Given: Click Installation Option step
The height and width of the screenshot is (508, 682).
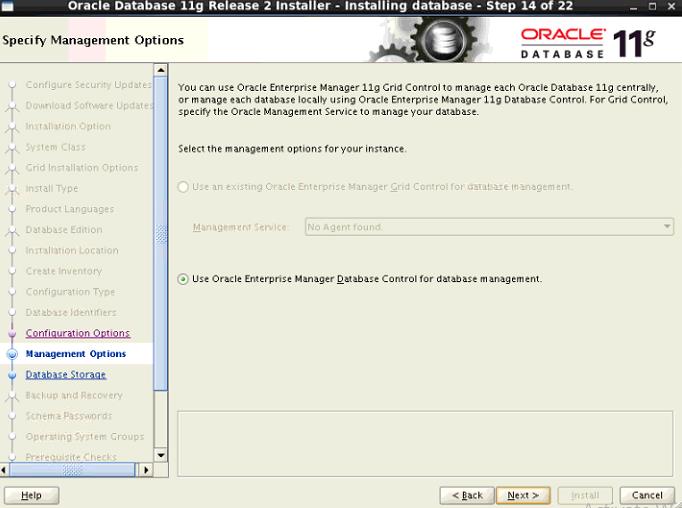Looking at the screenshot, I should (68, 126).
